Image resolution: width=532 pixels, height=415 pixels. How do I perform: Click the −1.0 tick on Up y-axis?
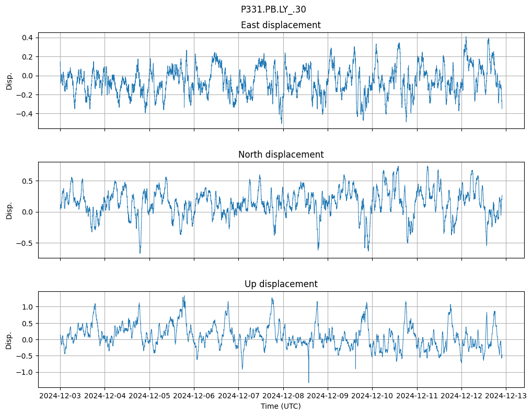pos(25,372)
